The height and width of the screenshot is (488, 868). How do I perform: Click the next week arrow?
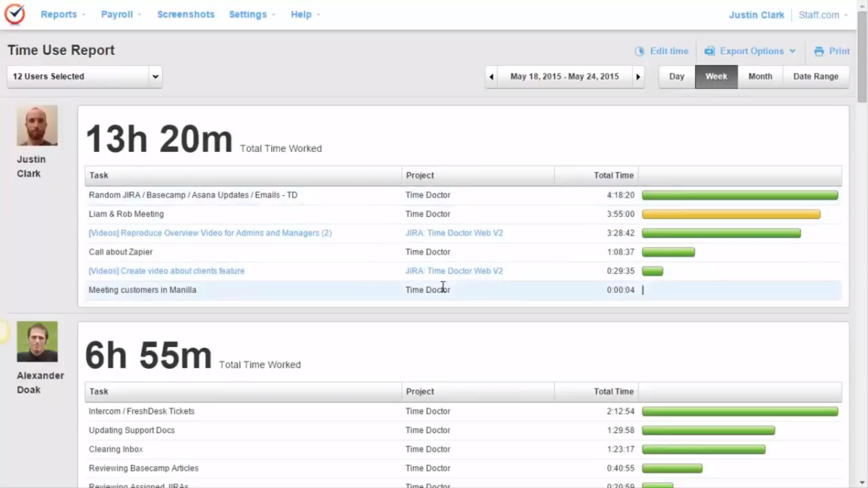pyautogui.click(x=638, y=76)
